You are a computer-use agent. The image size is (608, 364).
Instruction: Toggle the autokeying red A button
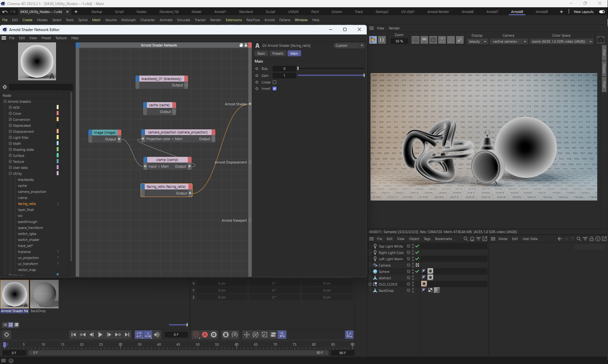tap(205, 335)
